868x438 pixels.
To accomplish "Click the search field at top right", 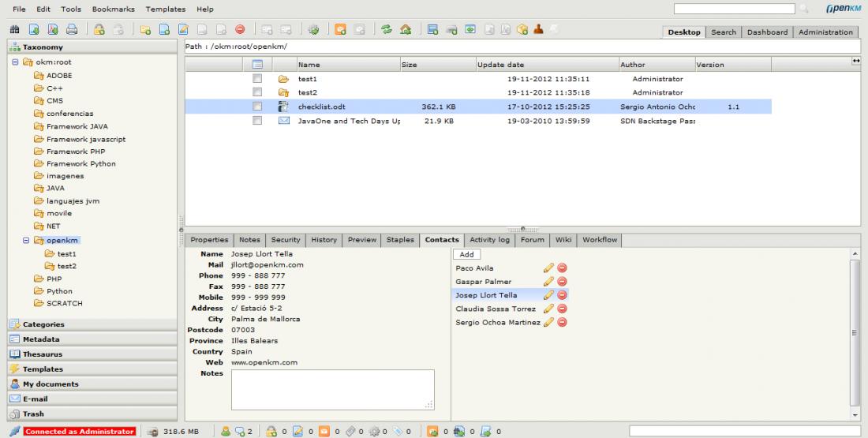I will pyautogui.click(x=734, y=9).
